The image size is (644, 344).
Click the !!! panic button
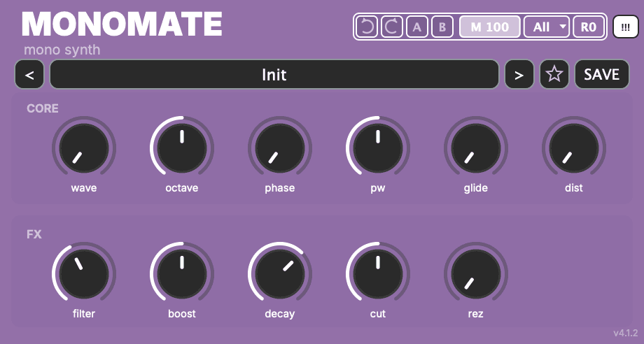click(x=626, y=27)
